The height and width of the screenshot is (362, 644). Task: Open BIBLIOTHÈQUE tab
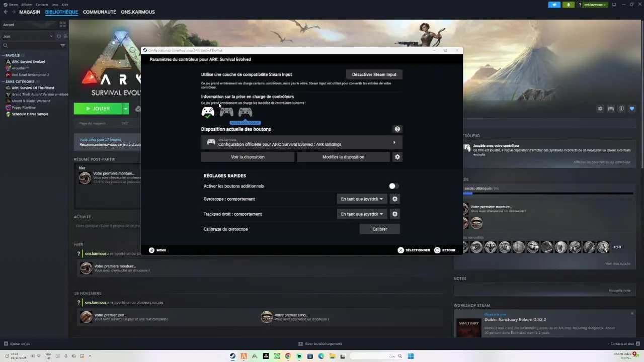pyautogui.click(x=61, y=12)
